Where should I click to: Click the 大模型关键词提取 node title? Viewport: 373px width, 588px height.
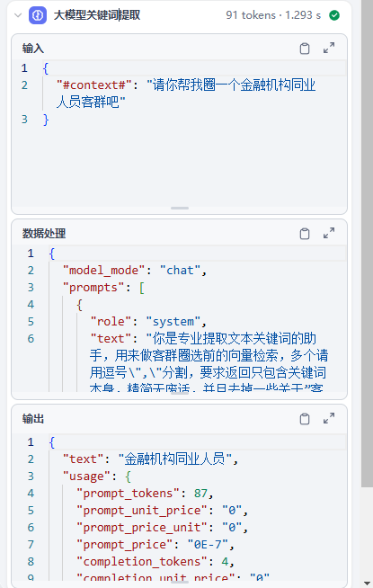click(97, 15)
